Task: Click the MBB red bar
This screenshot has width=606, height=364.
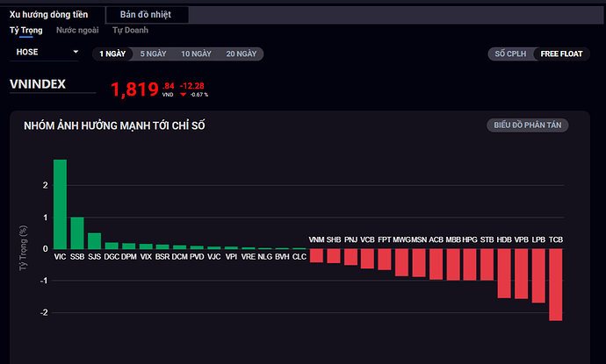Action: pos(453,264)
